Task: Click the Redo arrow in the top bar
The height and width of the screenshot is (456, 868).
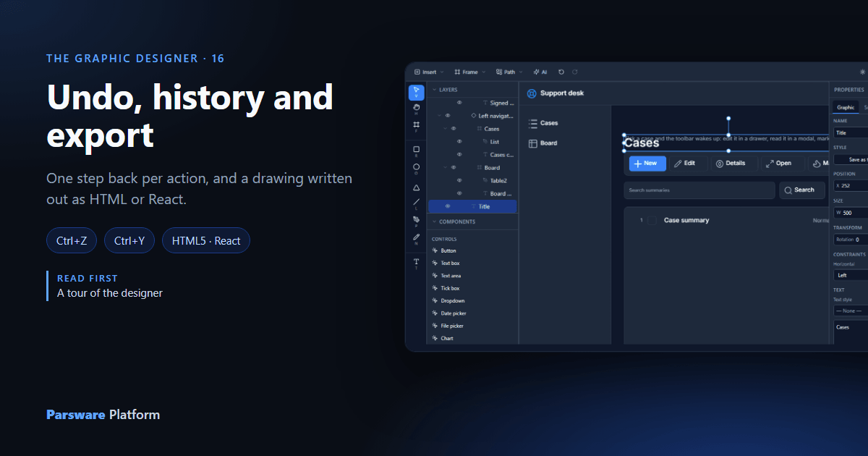Action: coord(575,72)
